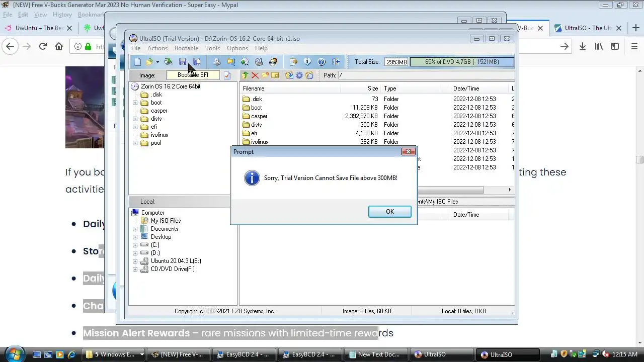Click the Save floppy disk toolbar icon
Viewport: 644px width, 362px height.
[x=183, y=62]
